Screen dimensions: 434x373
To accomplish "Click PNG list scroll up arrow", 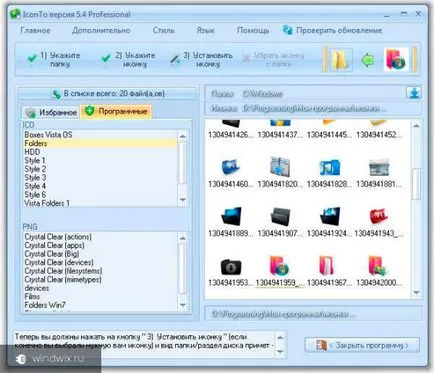I will [x=183, y=238].
